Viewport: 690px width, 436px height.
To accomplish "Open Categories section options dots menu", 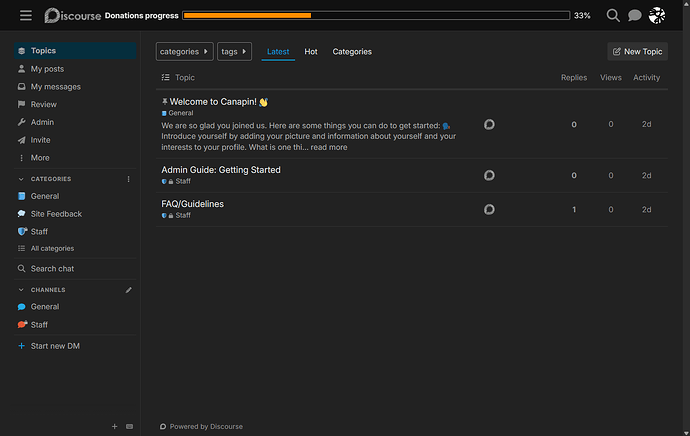I will pos(128,179).
